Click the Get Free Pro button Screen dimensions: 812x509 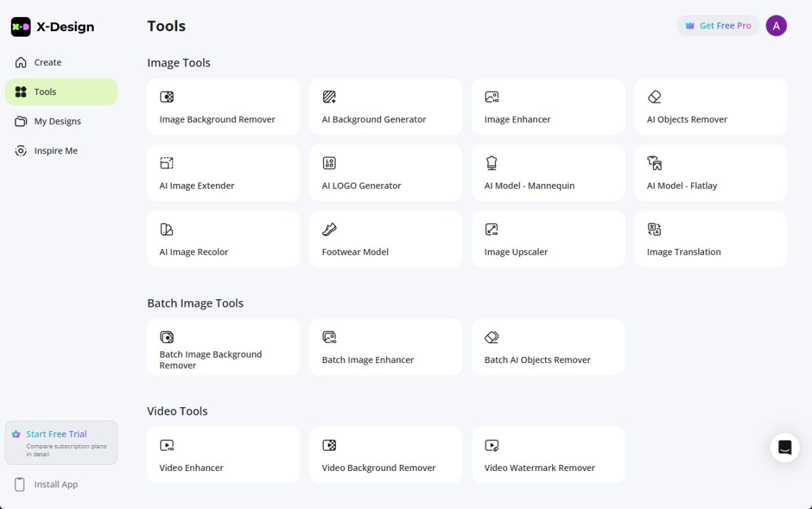click(718, 26)
